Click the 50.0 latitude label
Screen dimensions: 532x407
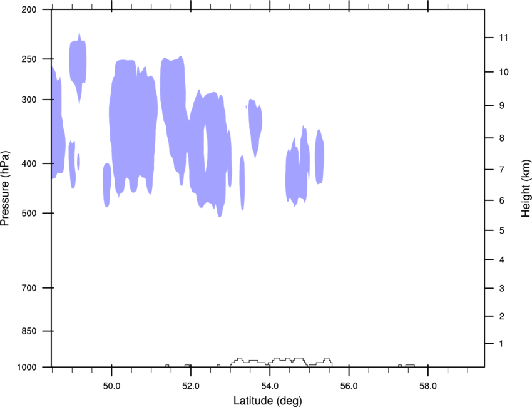coord(111,386)
